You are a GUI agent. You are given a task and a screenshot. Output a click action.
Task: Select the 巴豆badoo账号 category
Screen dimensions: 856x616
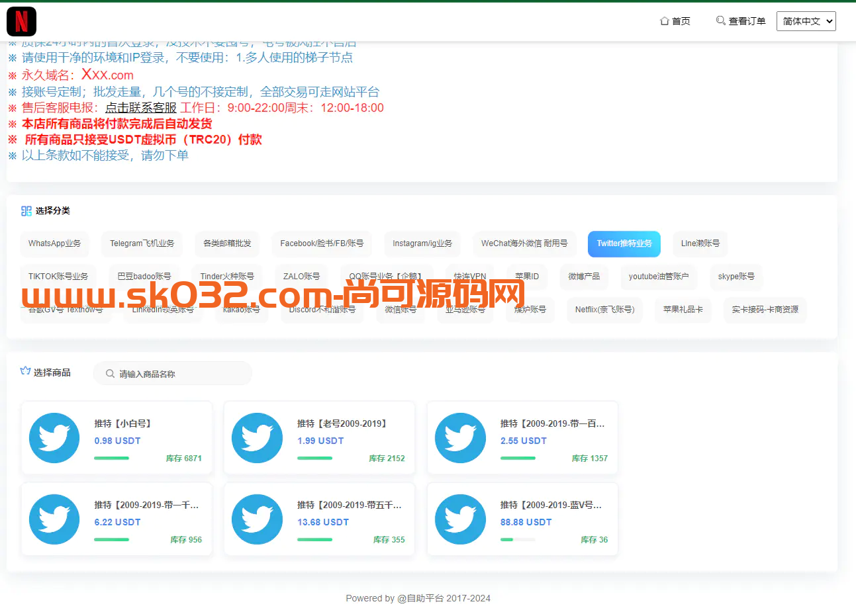144,277
